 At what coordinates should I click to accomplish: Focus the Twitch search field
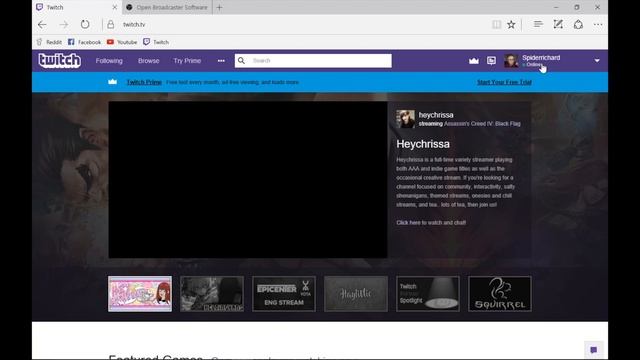coord(313,60)
